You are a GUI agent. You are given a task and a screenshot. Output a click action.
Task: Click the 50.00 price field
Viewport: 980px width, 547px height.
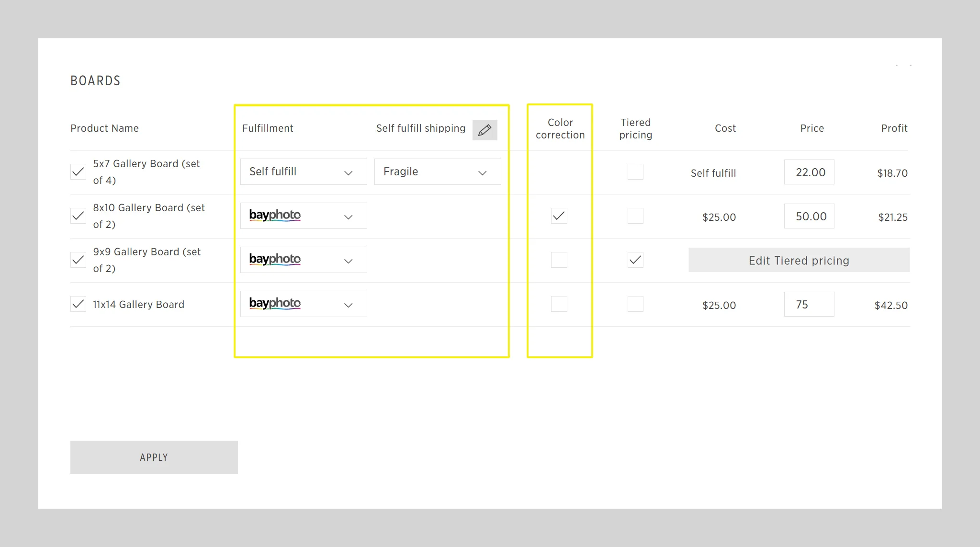(809, 216)
